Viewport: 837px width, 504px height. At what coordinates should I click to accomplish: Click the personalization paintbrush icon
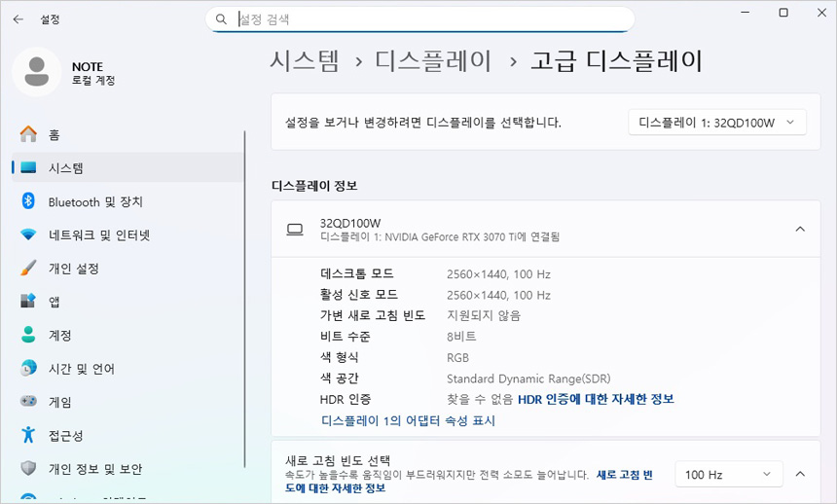[x=28, y=269]
